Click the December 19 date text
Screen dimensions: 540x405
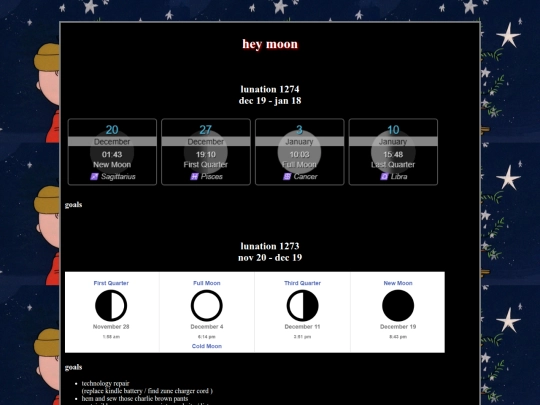pyautogui.click(x=398, y=327)
